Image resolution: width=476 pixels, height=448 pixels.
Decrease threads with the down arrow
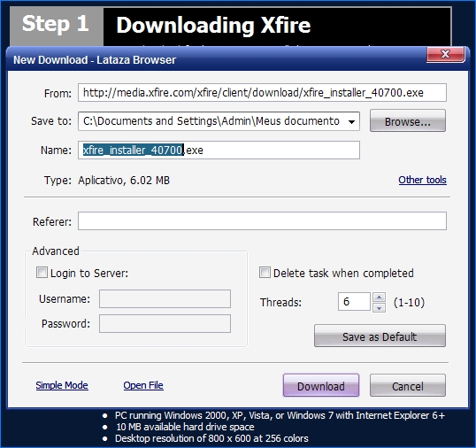point(379,308)
